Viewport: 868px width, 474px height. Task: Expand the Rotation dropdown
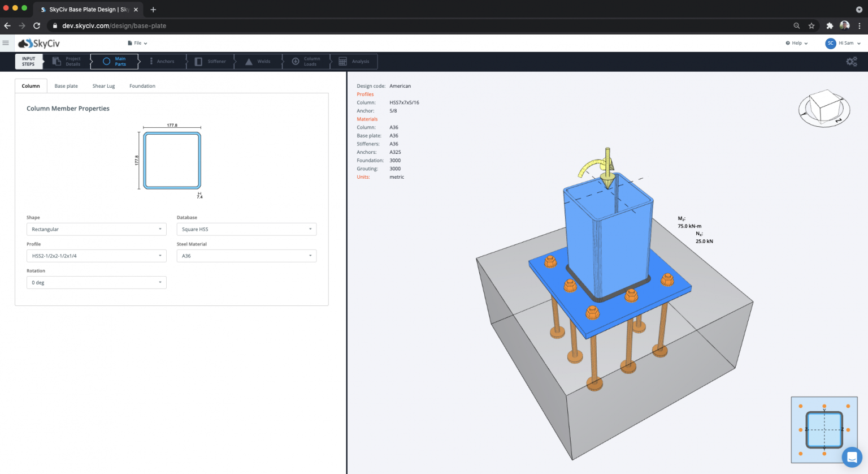coord(96,282)
